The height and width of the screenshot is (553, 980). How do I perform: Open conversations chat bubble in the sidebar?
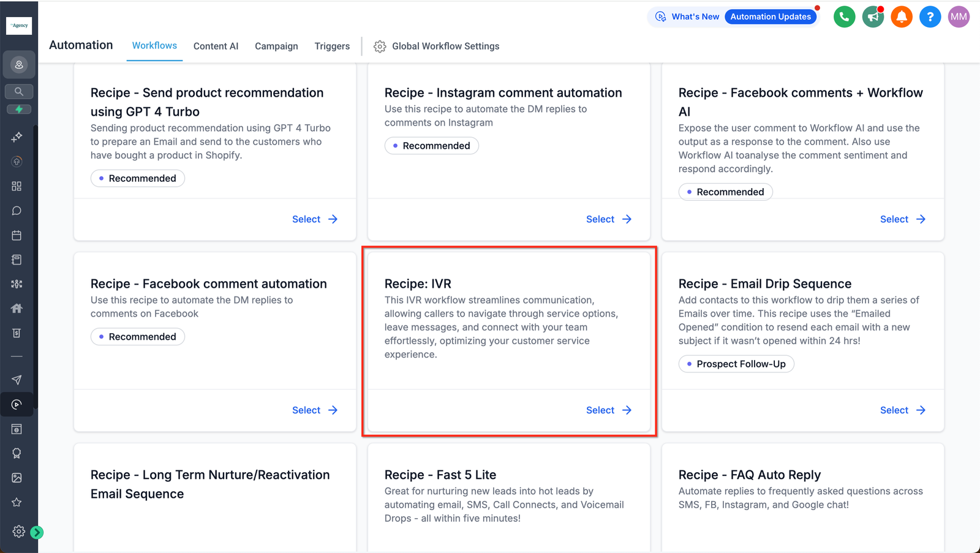tap(17, 211)
